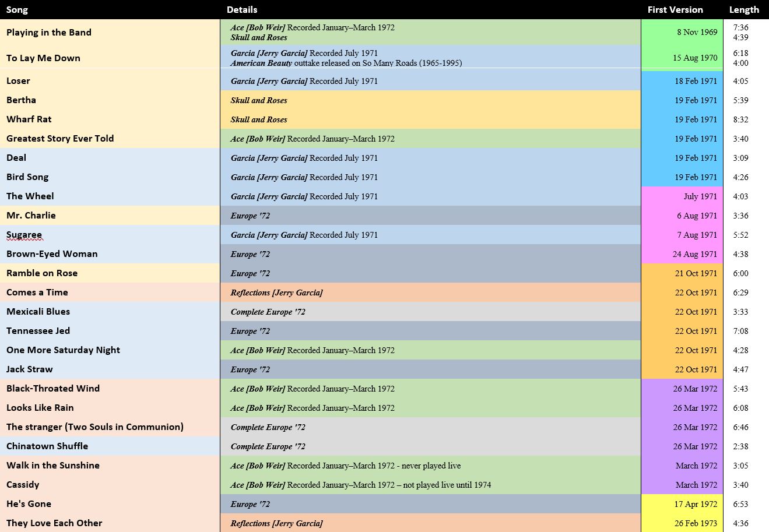Image resolution: width=769 pixels, height=532 pixels.
Task: Click the 17 Apr 1972 date cell
Action: pyautogui.click(x=682, y=503)
